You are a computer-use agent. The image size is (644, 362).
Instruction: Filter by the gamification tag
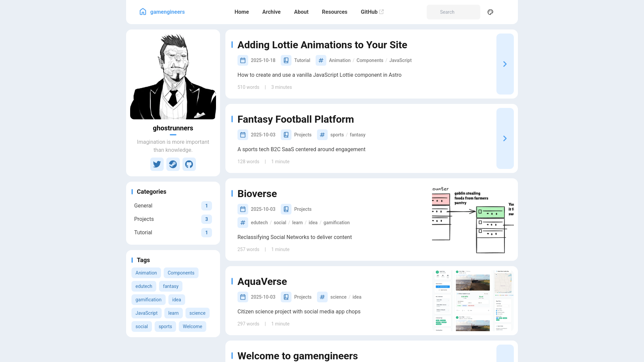click(148, 300)
